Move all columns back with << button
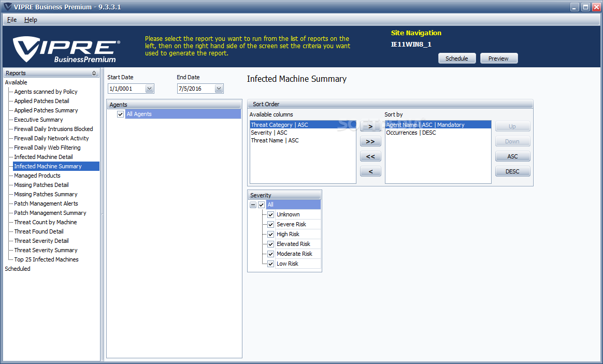Viewport: 603px width, 364px height. tap(370, 156)
